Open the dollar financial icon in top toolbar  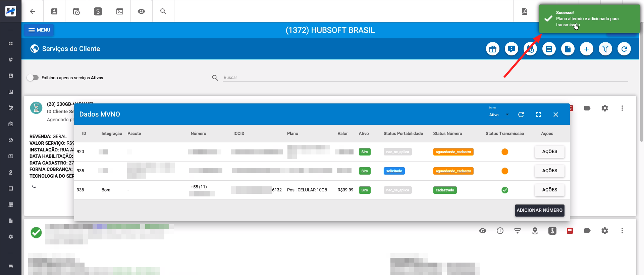pyautogui.click(x=98, y=11)
